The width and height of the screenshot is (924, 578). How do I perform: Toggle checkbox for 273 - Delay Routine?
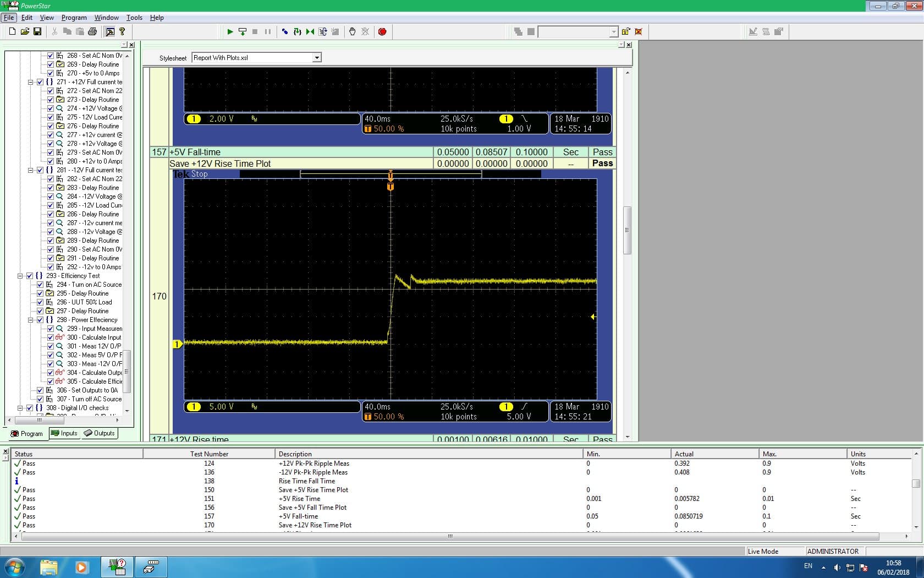(x=51, y=100)
